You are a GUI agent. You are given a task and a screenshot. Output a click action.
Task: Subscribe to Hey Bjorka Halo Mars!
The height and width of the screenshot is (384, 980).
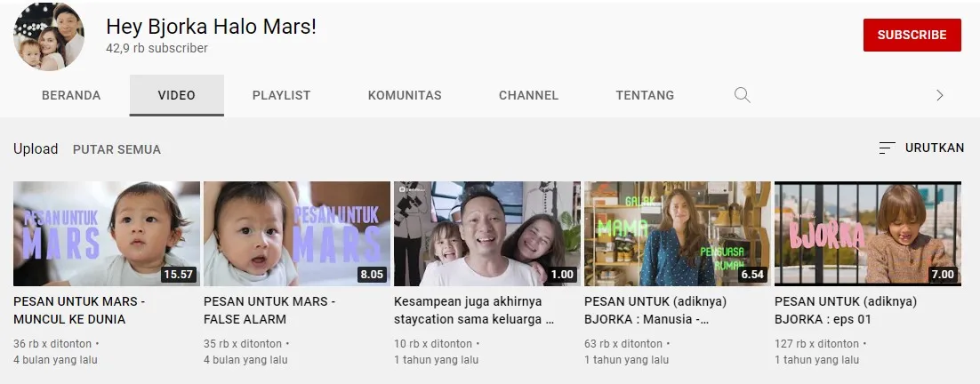click(x=912, y=35)
